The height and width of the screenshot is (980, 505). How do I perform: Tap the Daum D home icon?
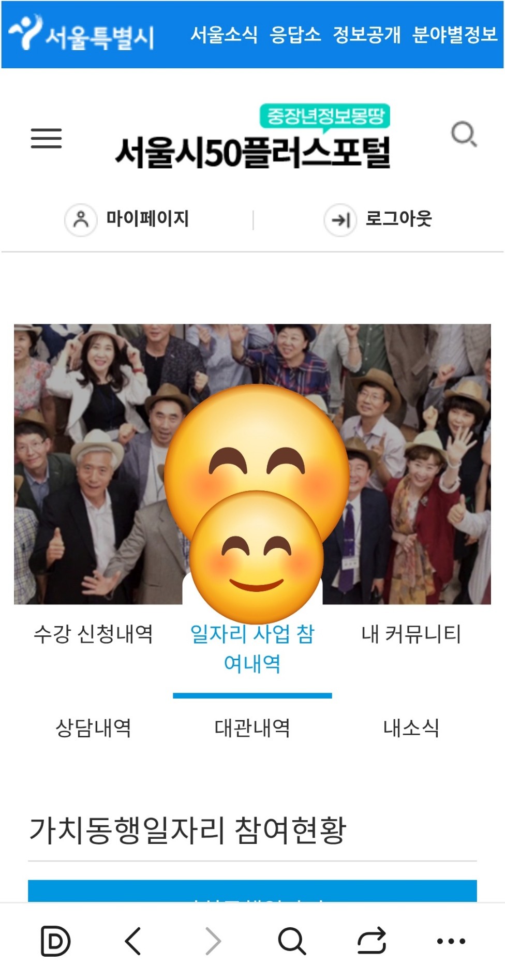(x=55, y=941)
